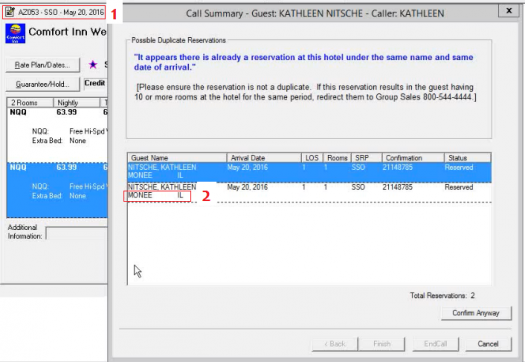Click the grayed Back button
The height and width of the screenshot is (362, 525).
(x=335, y=344)
